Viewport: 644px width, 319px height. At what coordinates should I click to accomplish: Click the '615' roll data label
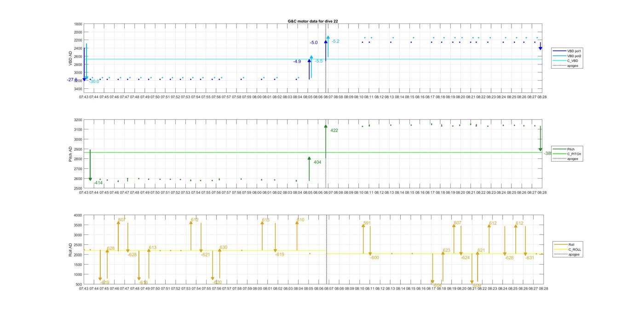click(266, 220)
